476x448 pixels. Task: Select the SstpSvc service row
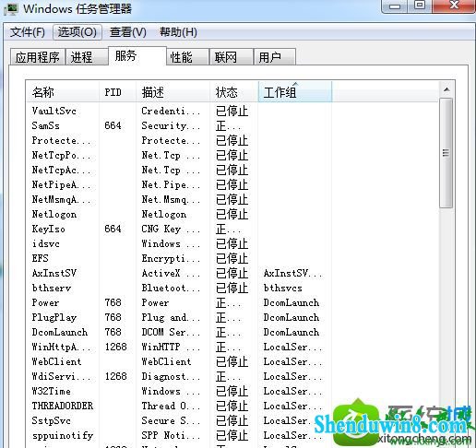click(232, 420)
